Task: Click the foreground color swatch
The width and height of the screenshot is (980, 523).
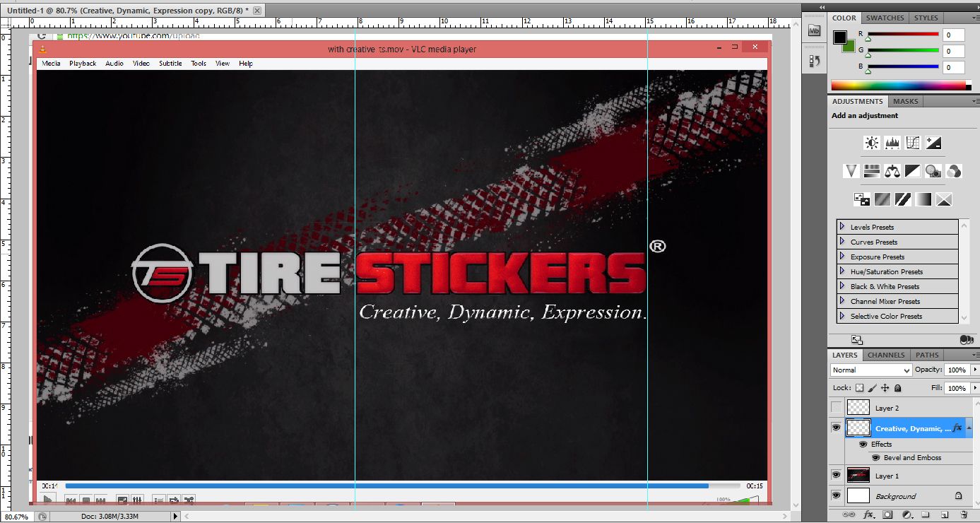Action: [840, 37]
